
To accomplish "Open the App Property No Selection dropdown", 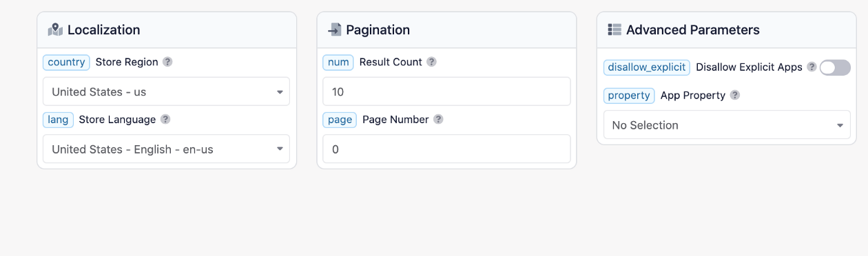I will (727, 125).
